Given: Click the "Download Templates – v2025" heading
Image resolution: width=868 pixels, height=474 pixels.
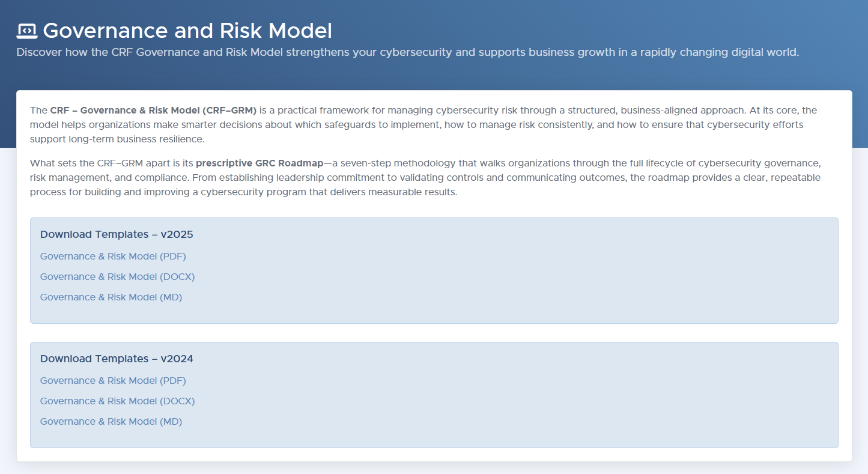Looking at the screenshot, I should [x=117, y=234].
